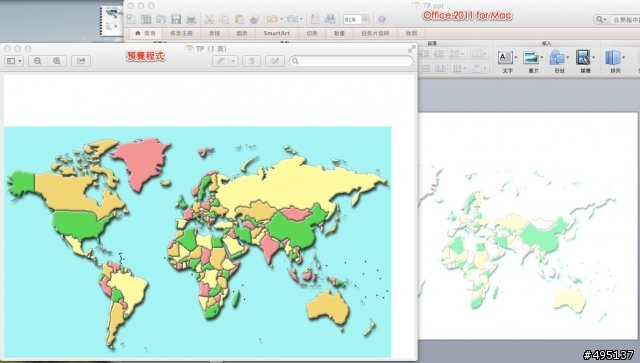Open the 排列 arrange dropdown arrow
640x363 pixels.
click(623, 58)
